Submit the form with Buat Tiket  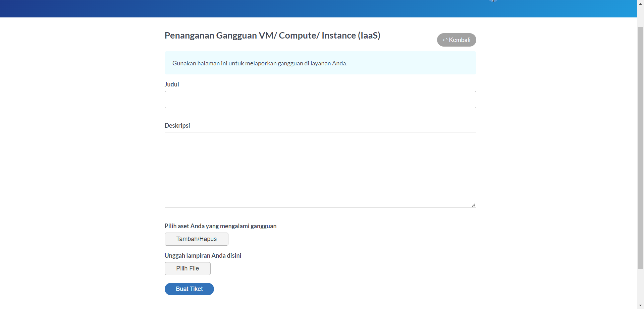pos(189,289)
